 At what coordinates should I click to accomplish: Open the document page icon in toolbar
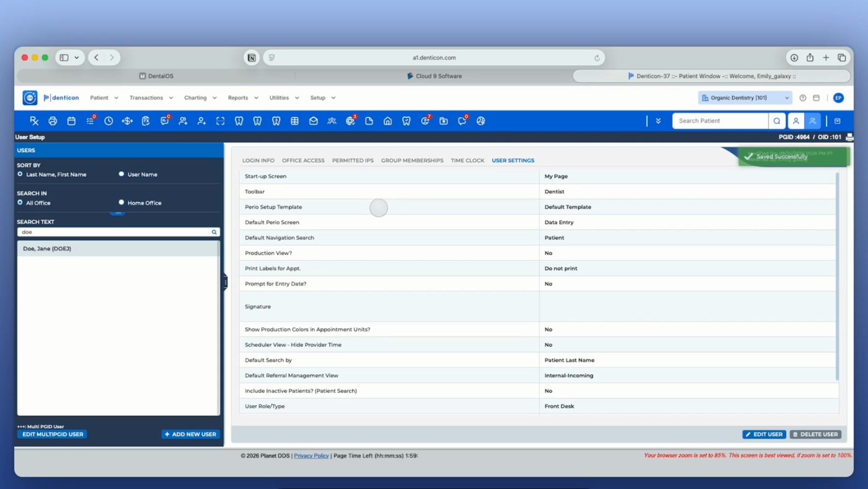[x=369, y=121]
